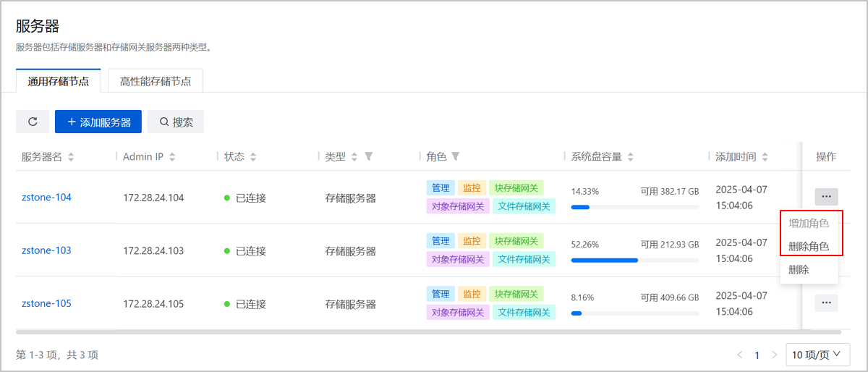Open the 角色 column filter funnel
The width and height of the screenshot is (868, 372).
456,157
